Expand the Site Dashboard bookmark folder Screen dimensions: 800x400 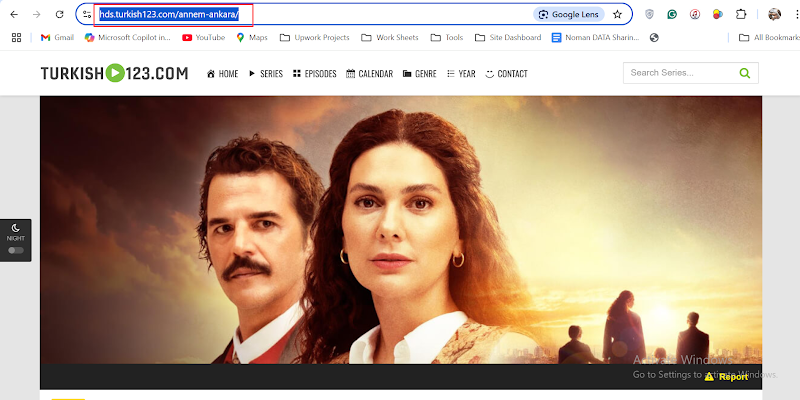[x=508, y=37]
